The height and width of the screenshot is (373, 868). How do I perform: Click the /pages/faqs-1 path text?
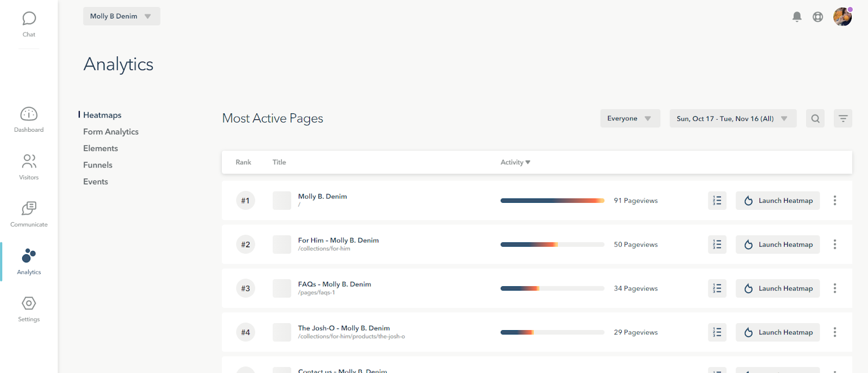(x=316, y=293)
